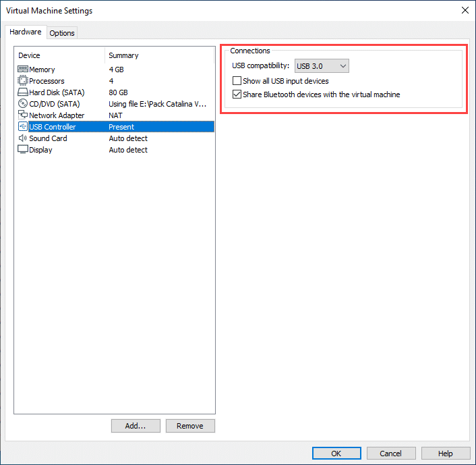
Task: Click the Display monitor icon
Action: point(23,150)
